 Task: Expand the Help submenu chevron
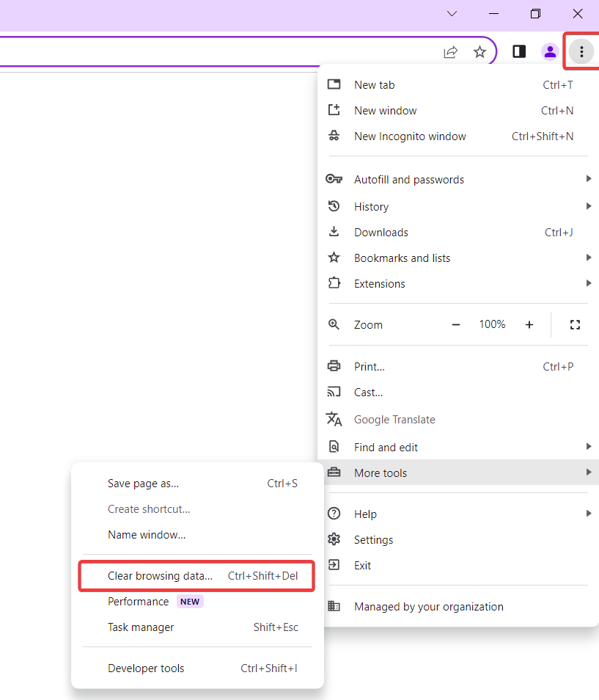[589, 514]
